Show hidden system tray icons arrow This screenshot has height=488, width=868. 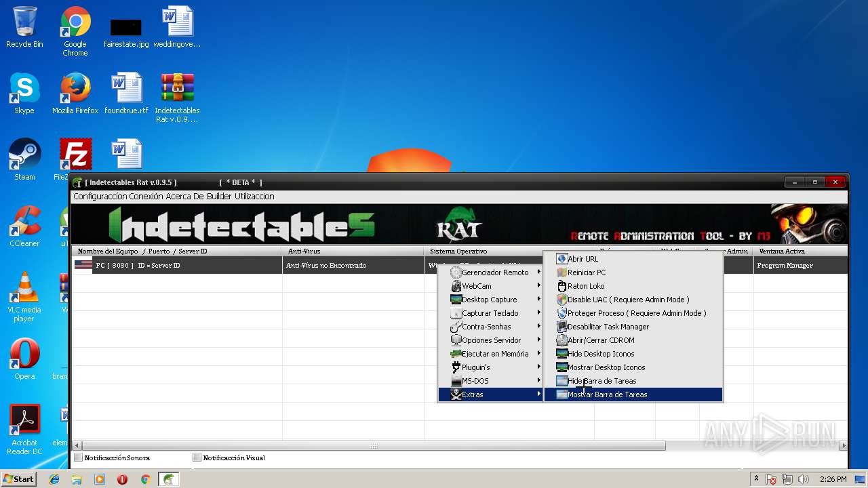pos(756,479)
